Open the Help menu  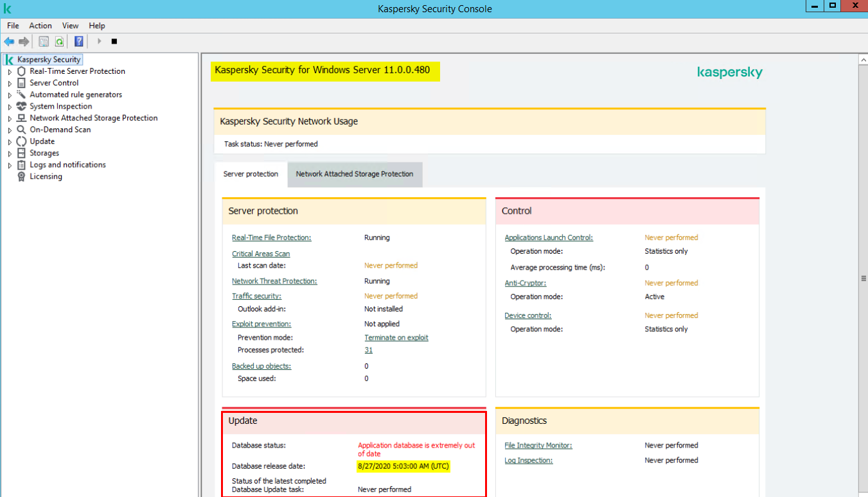(97, 26)
